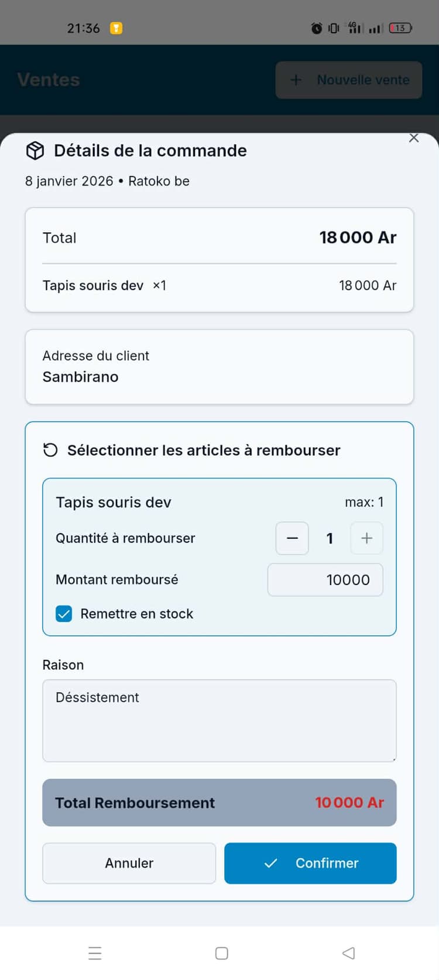439x980 pixels.
Task: Click the Total Remboursement summary bar
Action: pos(220,803)
